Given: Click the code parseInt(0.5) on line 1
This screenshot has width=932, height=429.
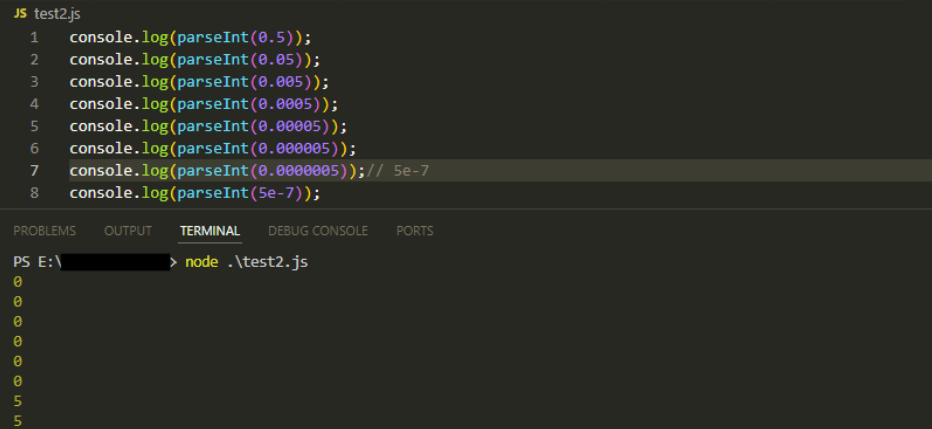Looking at the screenshot, I should 236,37.
